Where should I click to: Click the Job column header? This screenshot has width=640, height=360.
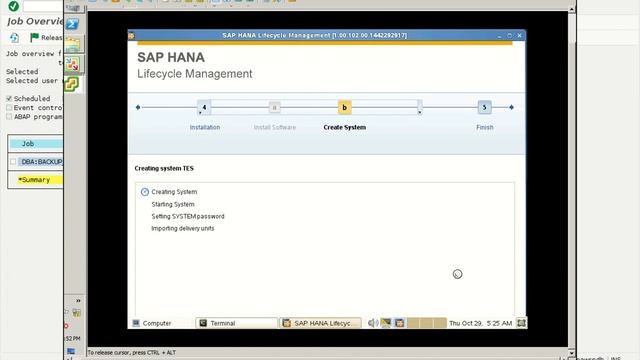[36, 144]
